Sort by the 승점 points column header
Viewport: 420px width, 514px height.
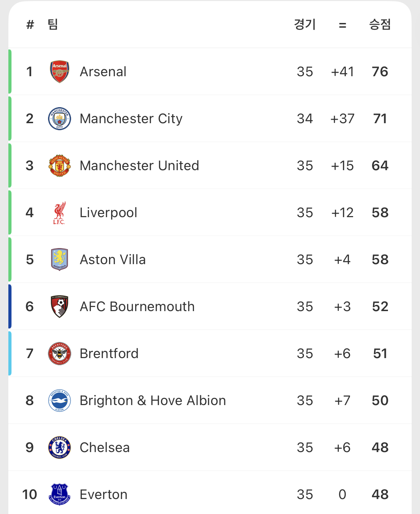380,24
